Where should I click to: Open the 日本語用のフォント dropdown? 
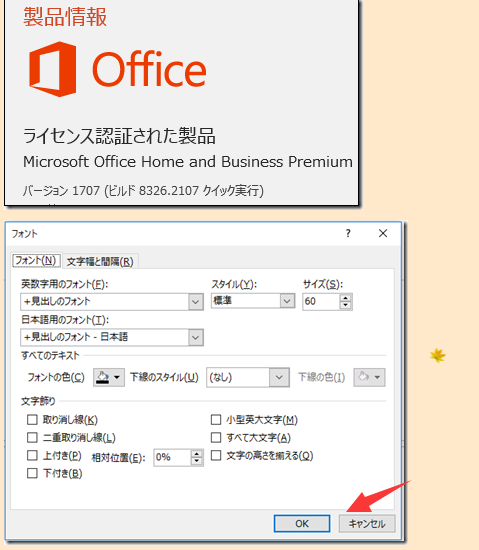coord(196,337)
